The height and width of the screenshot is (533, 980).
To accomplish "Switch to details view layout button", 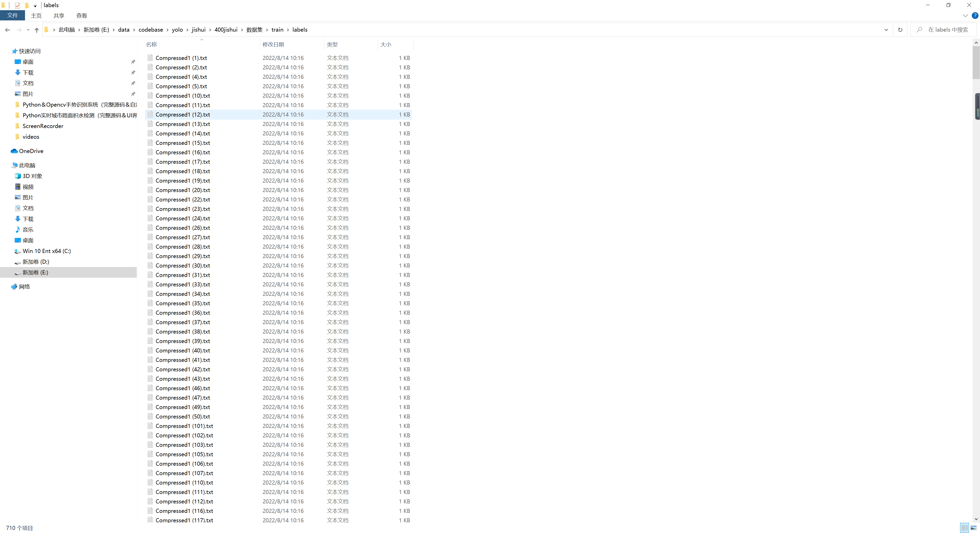I will (x=964, y=528).
